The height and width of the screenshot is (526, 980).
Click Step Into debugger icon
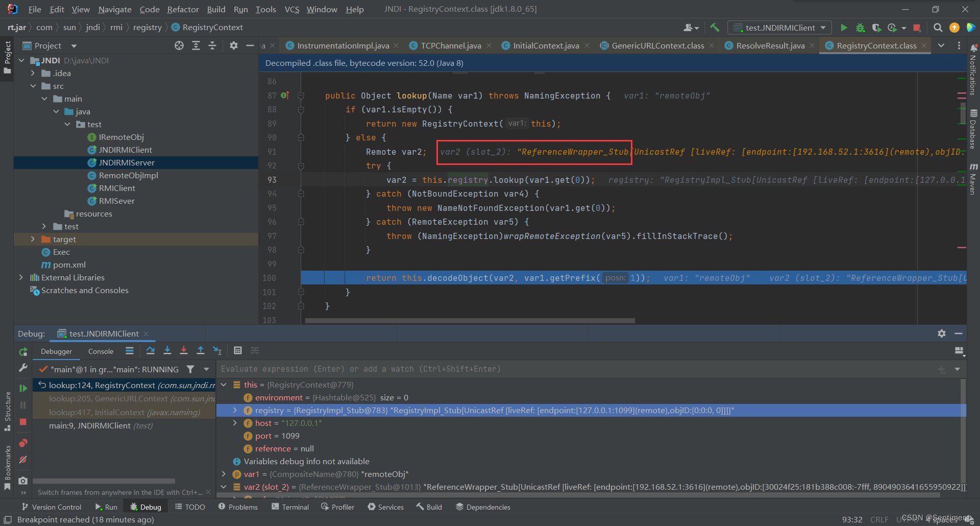[x=167, y=350]
